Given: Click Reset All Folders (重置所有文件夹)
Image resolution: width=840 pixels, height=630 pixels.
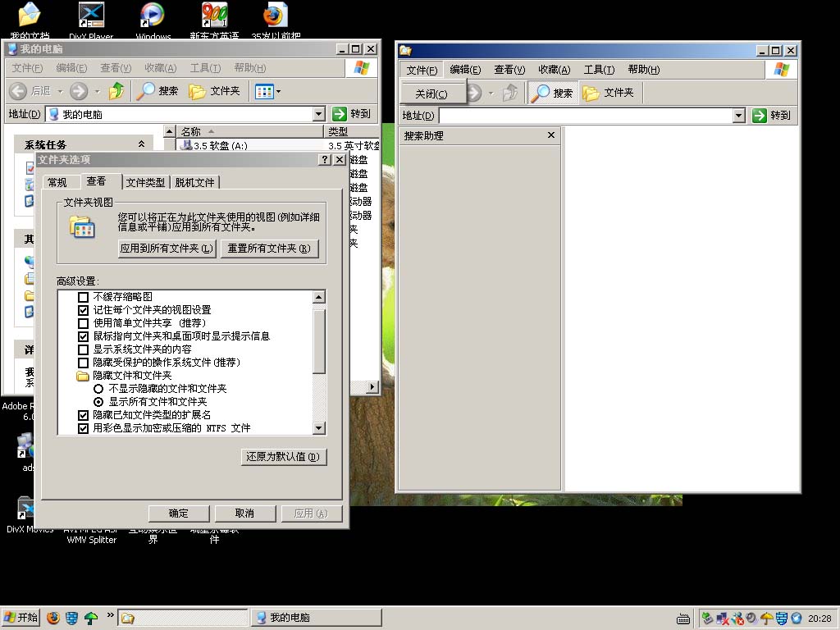Looking at the screenshot, I should (x=269, y=249).
